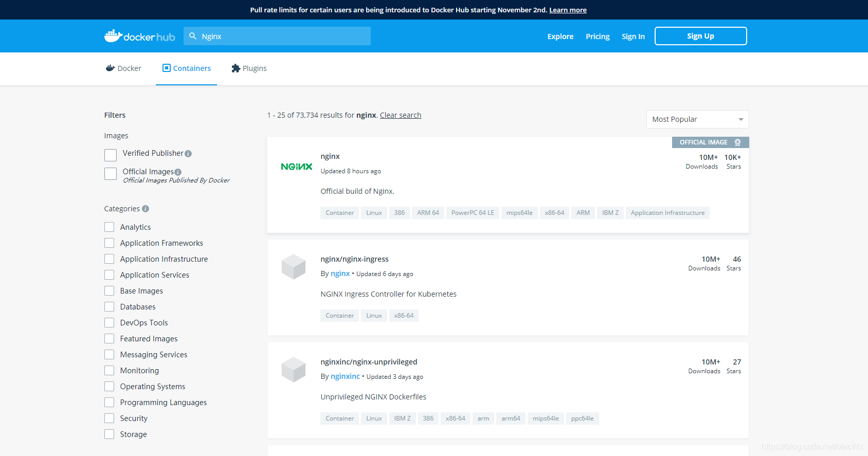Switch to the Containers tab
Viewport: 868px width, 456px height.
[x=187, y=68]
